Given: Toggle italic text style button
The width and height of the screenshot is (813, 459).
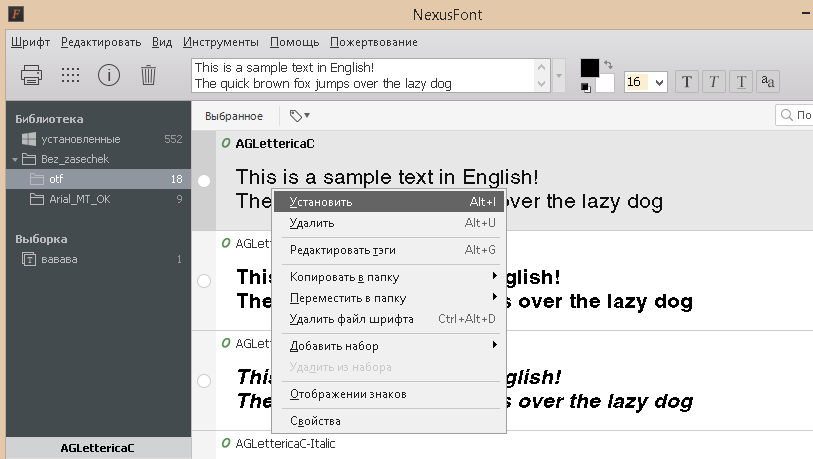Looking at the screenshot, I should (x=714, y=82).
